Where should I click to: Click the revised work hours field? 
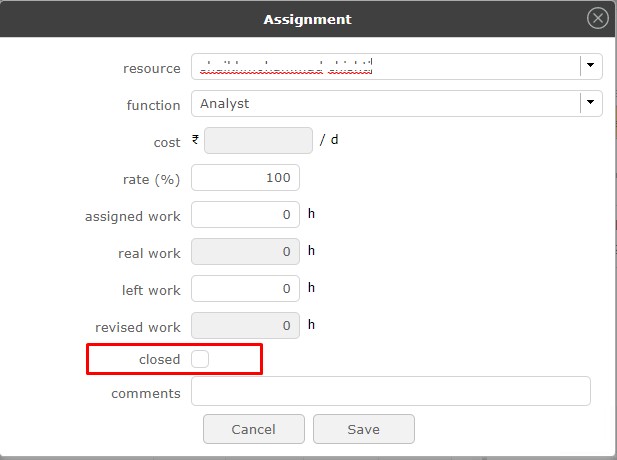245,325
